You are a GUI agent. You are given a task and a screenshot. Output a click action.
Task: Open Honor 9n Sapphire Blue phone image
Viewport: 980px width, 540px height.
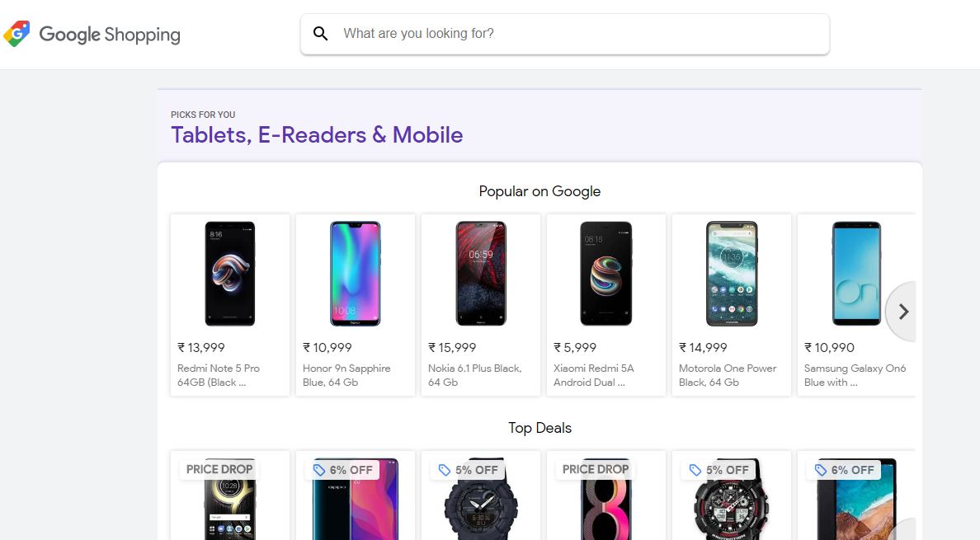[356, 273]
